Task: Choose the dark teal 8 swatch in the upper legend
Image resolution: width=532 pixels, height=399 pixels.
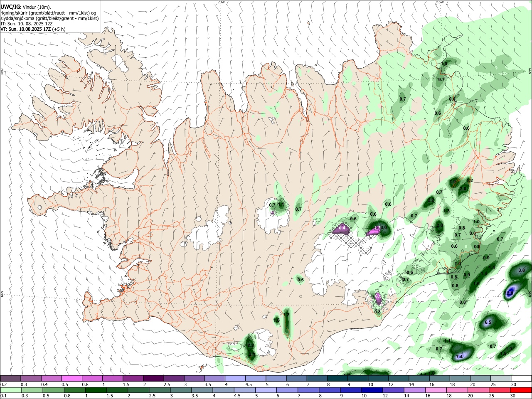Action: click(337, 379)
